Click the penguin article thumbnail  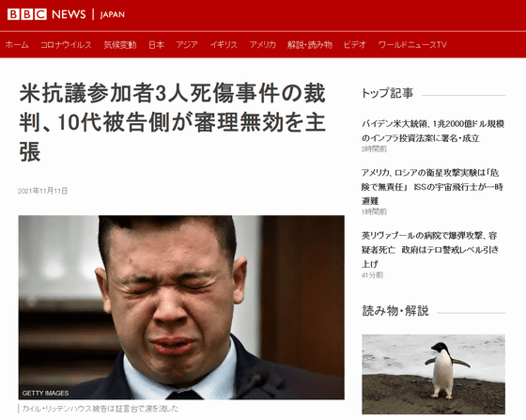[x=433, y=374]
